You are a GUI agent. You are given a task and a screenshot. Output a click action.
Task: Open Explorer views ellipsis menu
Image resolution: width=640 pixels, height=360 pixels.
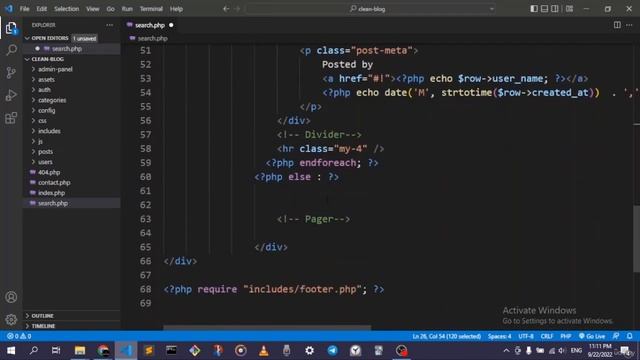pos(109,25)
